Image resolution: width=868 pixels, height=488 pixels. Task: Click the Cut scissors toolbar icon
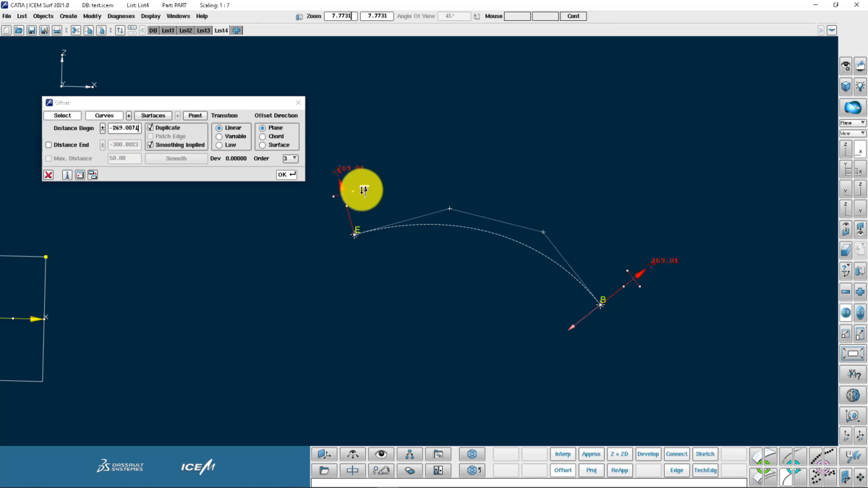tap(75, 30)
